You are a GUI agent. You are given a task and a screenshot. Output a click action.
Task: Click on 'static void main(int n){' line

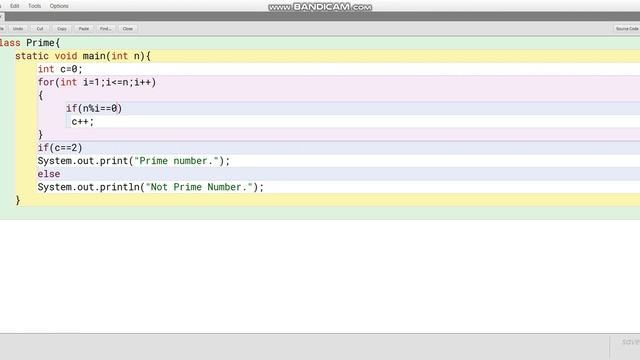coord(83,56)
